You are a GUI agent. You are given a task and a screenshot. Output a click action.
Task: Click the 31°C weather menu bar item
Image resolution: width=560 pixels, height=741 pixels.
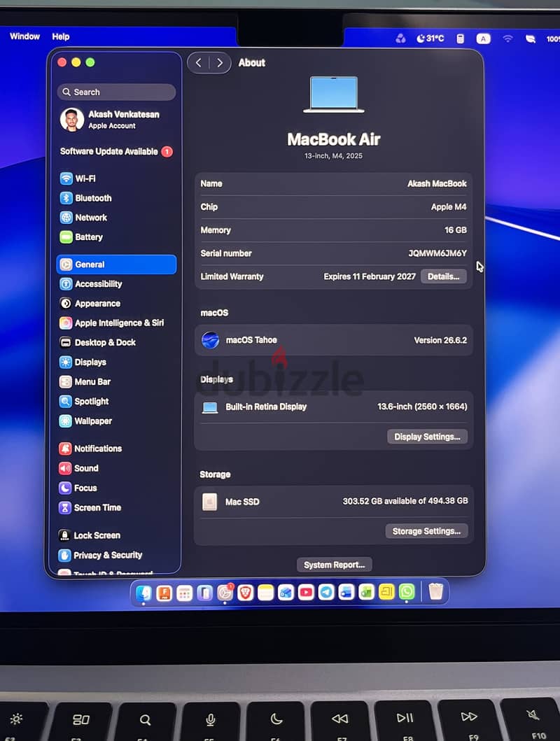pyautogui.click(x=430, y=38)
